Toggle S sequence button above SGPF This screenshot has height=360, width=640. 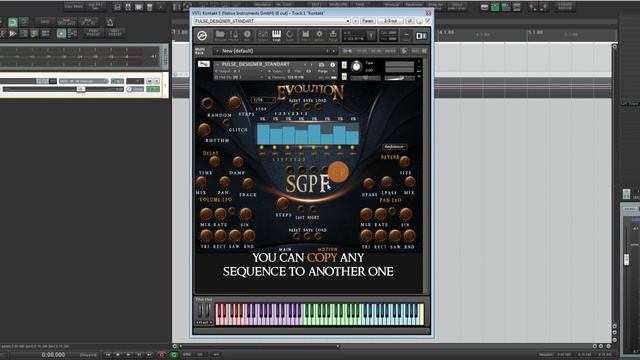tap(290, 169)
